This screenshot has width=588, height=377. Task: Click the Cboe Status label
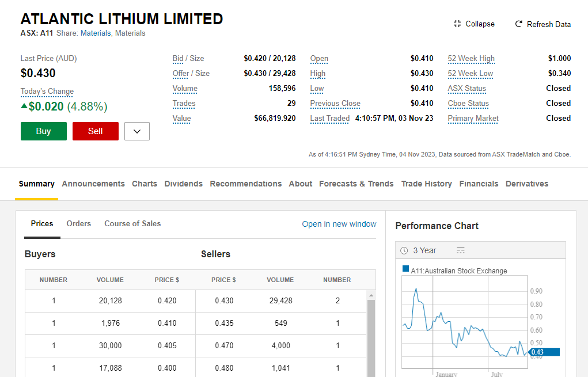point(468,104)
